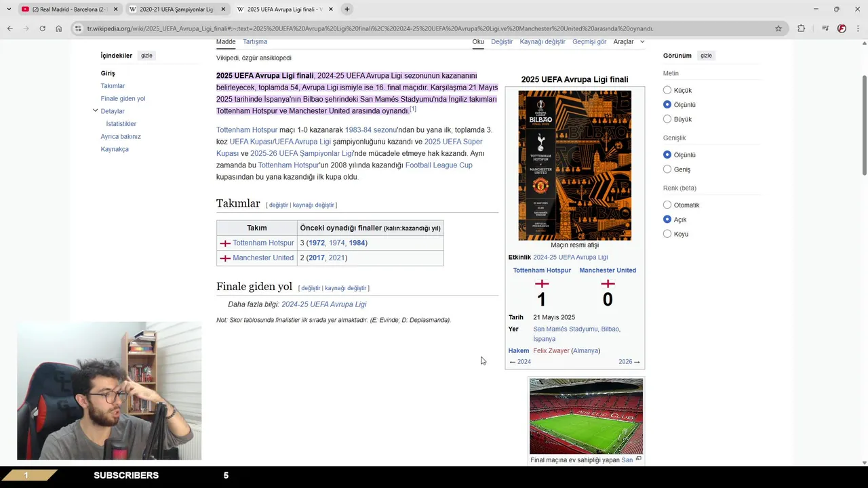This screenshot has height=488, width=868.
Task: Select Otomatik color mode
Action: [667, 205]
